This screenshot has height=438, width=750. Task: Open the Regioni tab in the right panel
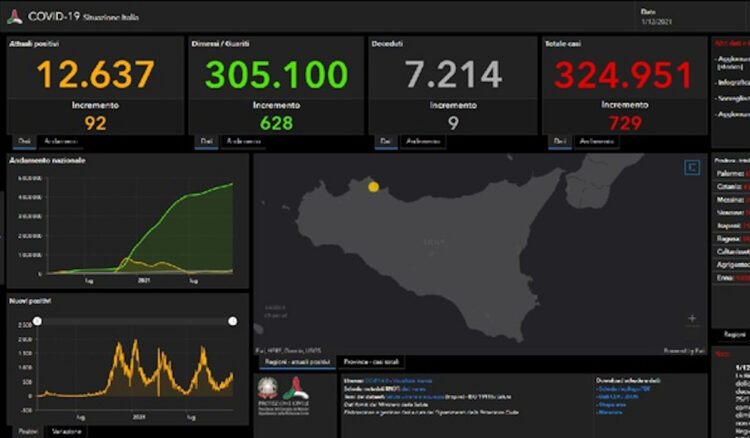point(729,333)
